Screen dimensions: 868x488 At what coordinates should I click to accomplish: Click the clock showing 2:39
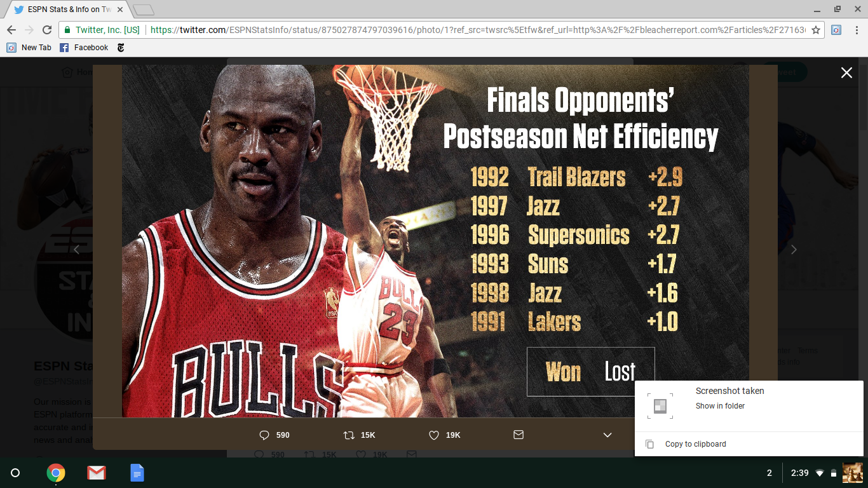(800, 473)
